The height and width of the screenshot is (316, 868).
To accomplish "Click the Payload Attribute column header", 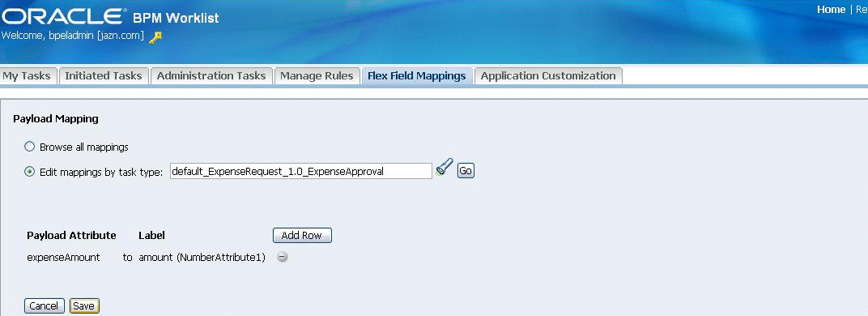I will tap(71, 235).
